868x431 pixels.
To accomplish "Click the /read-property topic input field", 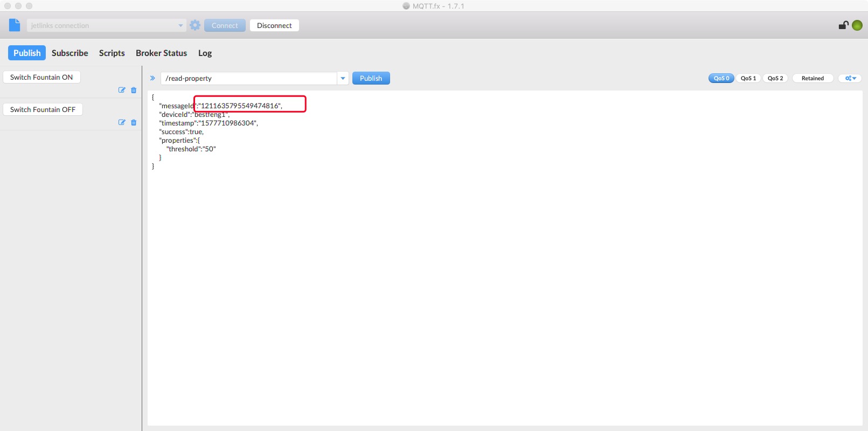I will [248, 78].
